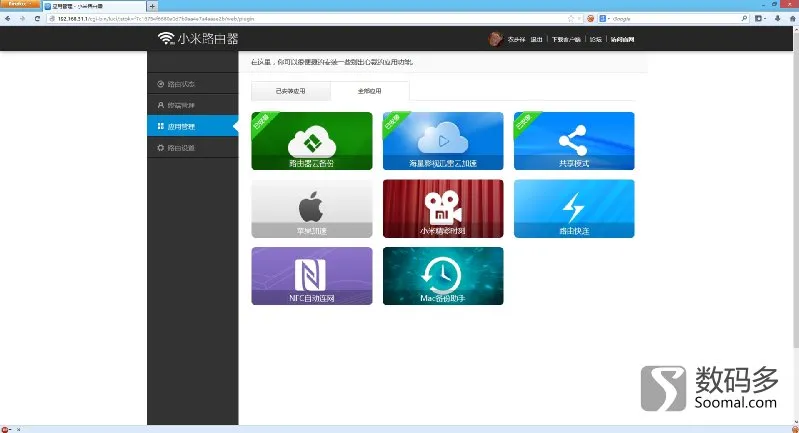
Task: Switch to the installed apps tab
Action: coord(290,91)
